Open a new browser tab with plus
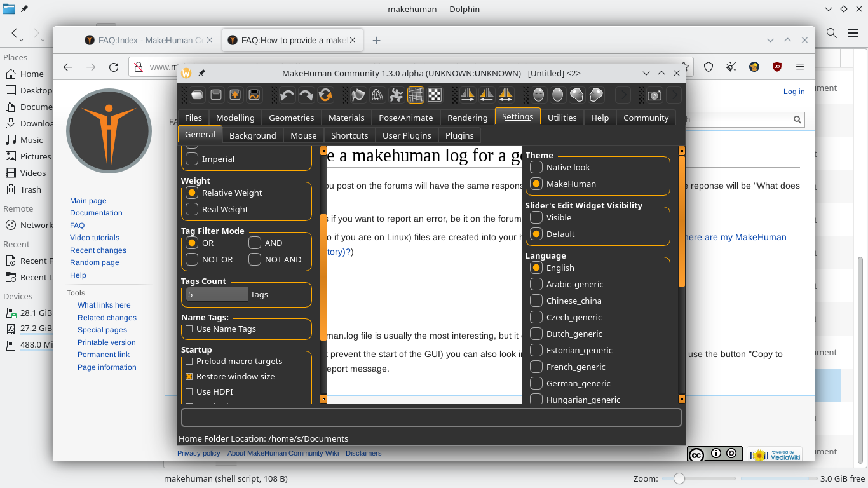Image resolution: width=868 pixels, height=488 pixels. 376,40
